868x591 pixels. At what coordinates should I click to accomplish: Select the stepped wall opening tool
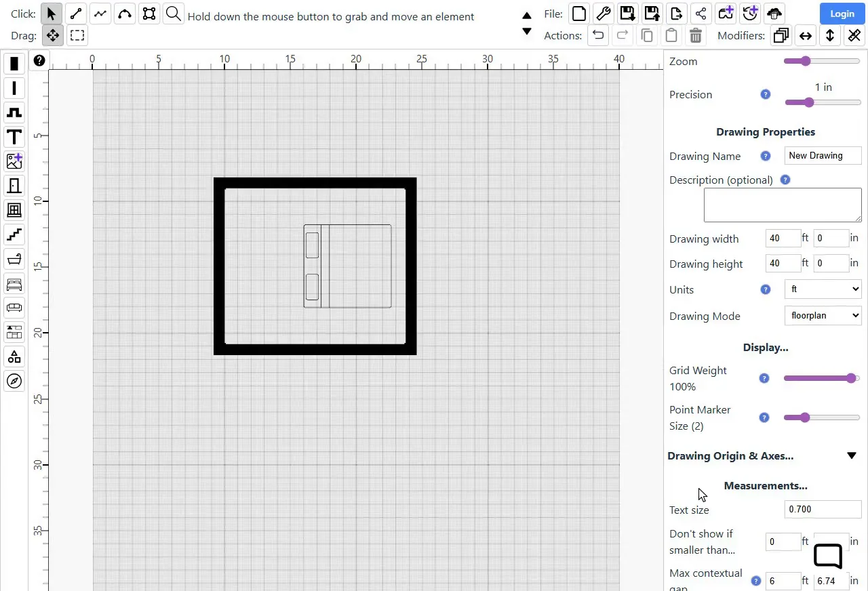click(x=14, y=113)
